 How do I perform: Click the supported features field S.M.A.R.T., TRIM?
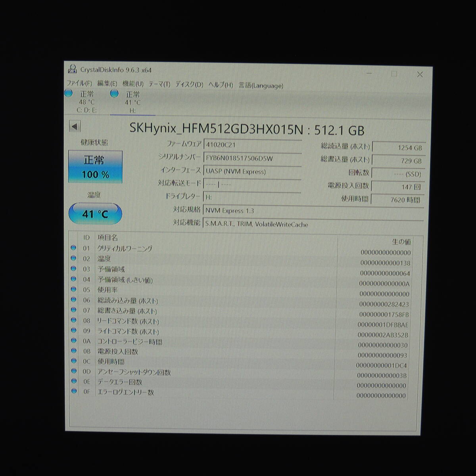coord(313,224)
